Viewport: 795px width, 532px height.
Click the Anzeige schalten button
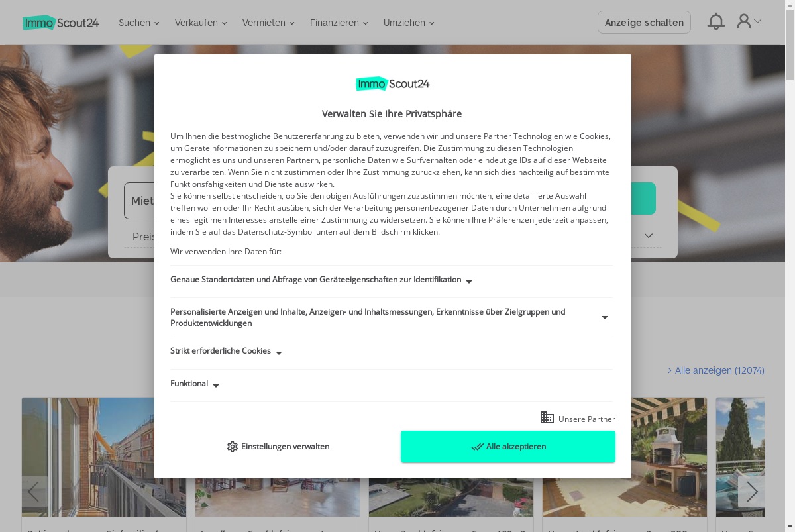644,23
